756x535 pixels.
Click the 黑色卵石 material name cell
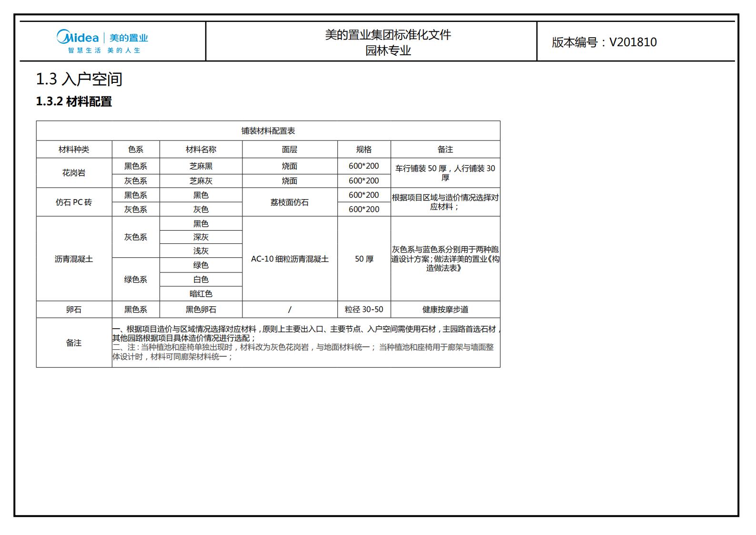pyautogui.click(x=201, y=309)
